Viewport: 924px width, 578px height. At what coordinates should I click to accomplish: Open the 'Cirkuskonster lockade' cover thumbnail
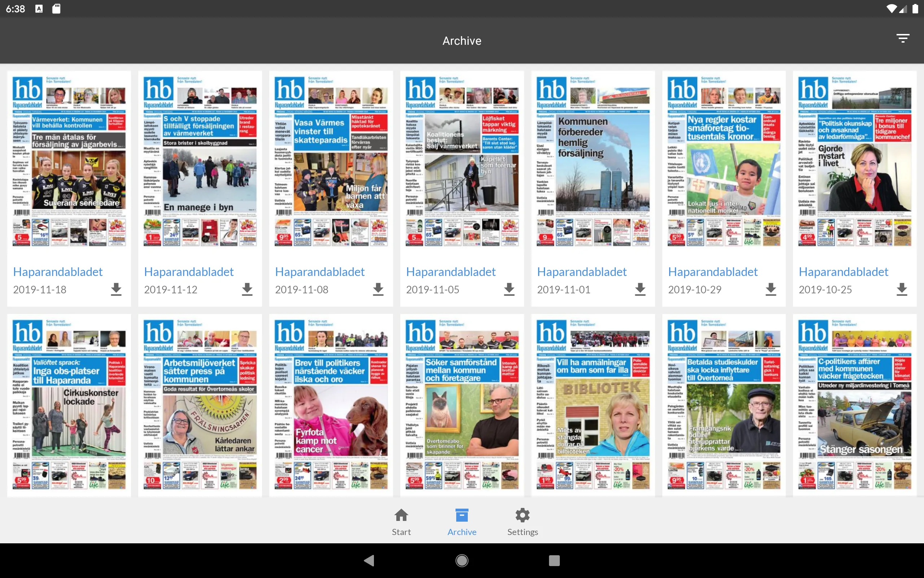(69, 405)
